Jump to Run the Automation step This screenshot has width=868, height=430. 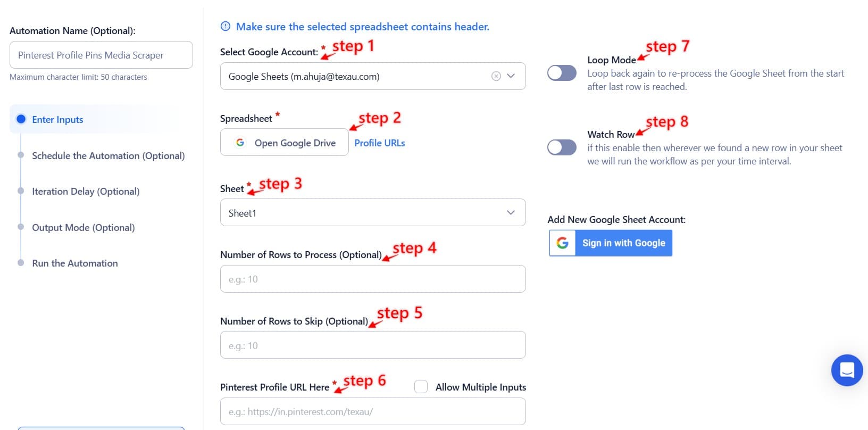[74, 263]
